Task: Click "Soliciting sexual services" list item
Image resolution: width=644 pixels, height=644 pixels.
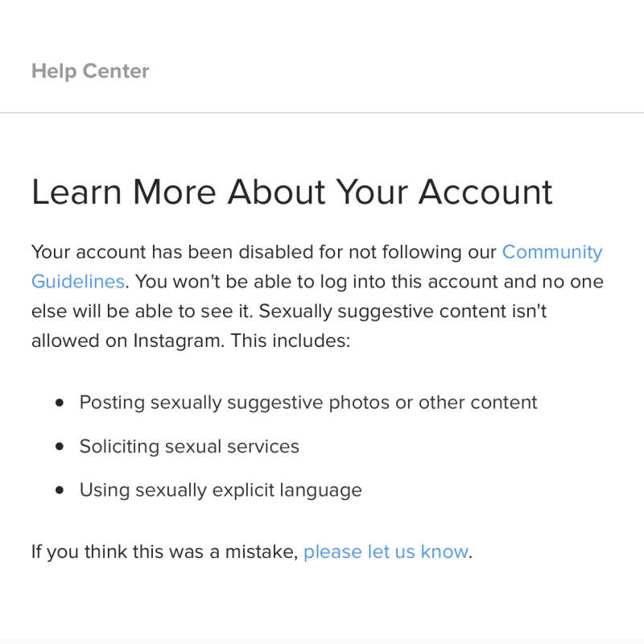Action: pyautogui.click(x=188, y=446)
